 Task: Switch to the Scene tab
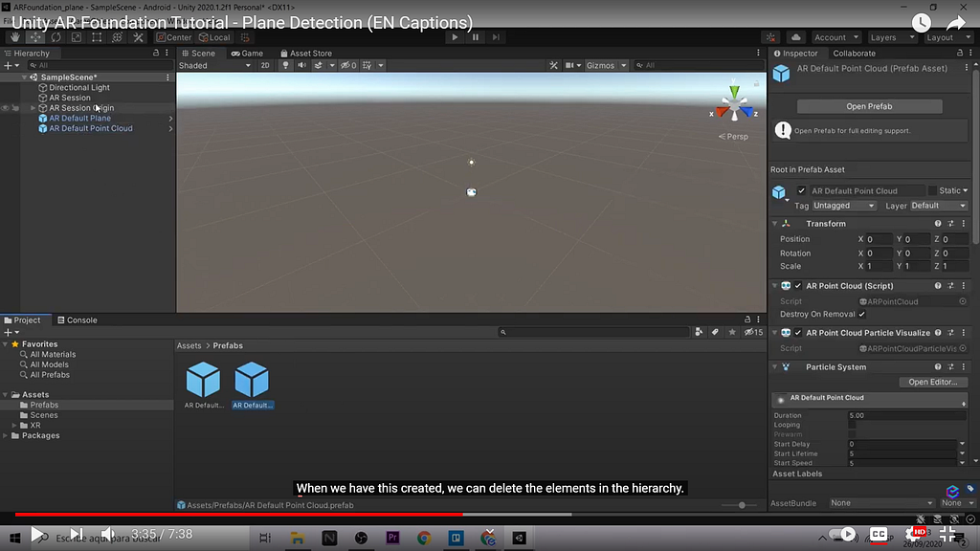coord(198,54)
